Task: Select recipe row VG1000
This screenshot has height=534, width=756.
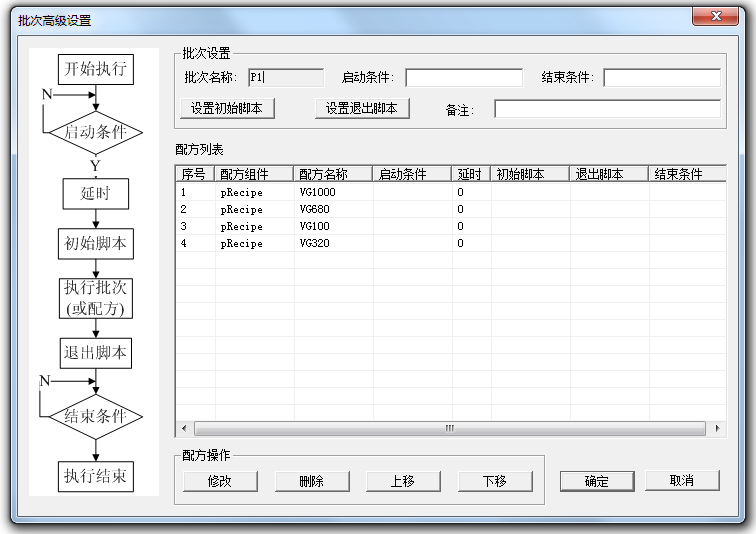Action: 451,192
